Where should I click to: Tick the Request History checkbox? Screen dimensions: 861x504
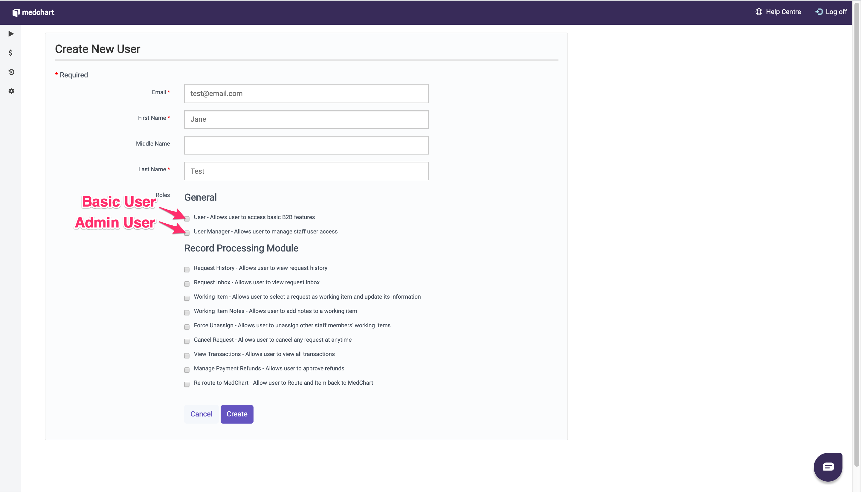point(187,270)
